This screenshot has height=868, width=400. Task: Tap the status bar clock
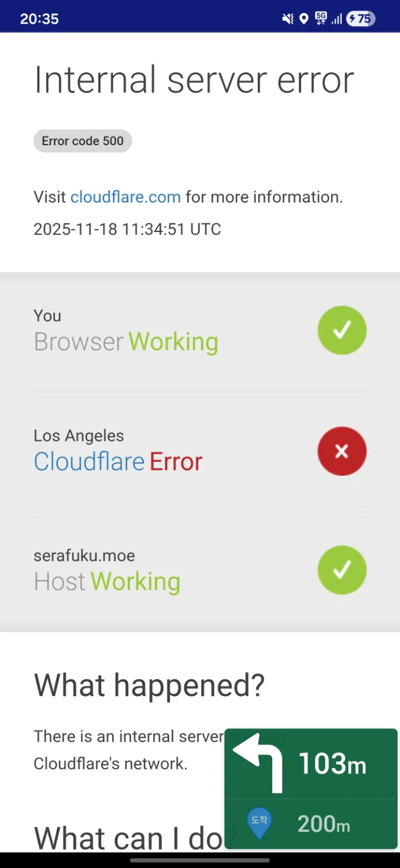[x=39, y=19]
